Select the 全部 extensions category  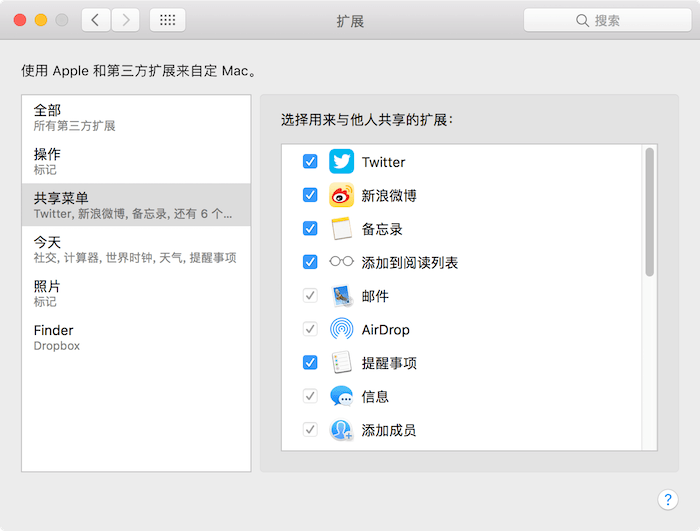(x=136, y=117)
